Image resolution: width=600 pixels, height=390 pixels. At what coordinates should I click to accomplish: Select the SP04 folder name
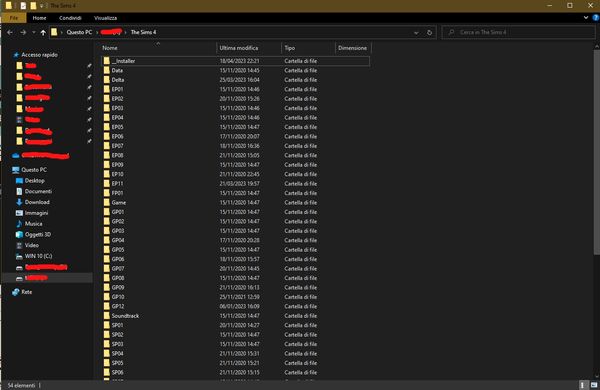117,354
